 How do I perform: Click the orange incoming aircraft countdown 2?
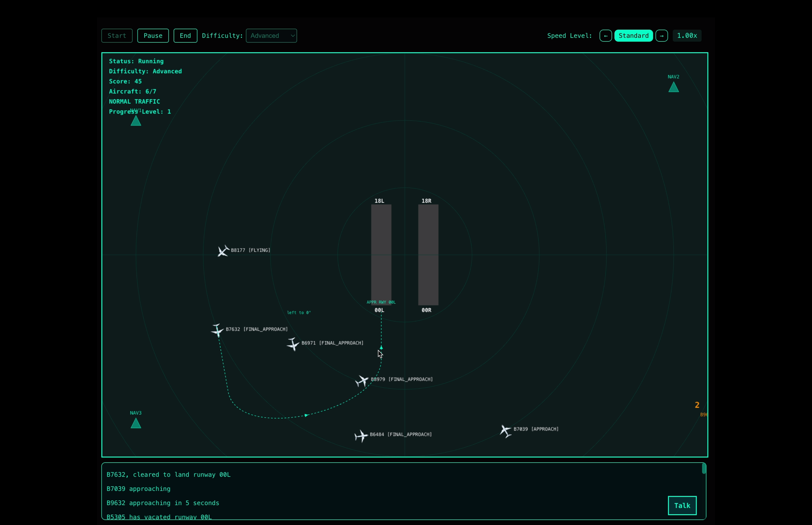697,405
